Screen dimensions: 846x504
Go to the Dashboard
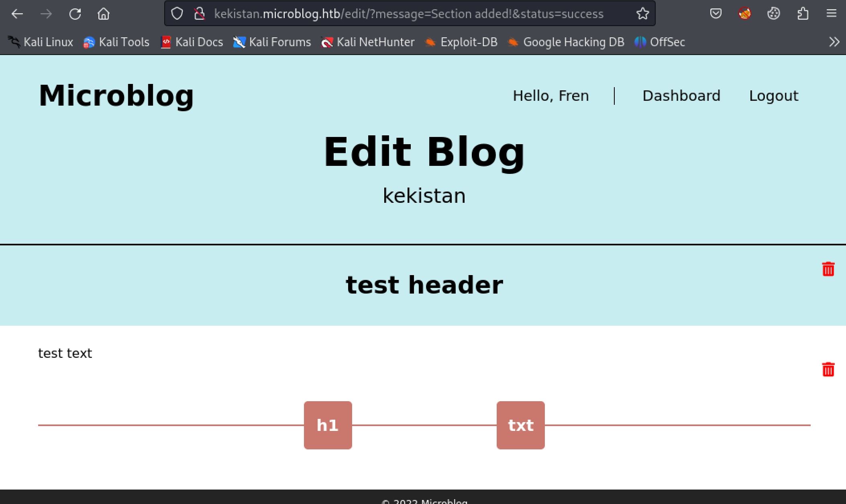coord(681,96)
